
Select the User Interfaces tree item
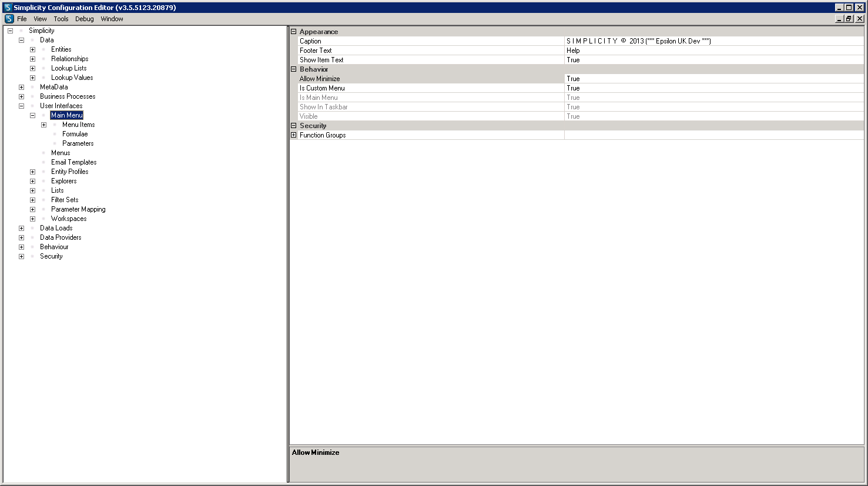61,106
